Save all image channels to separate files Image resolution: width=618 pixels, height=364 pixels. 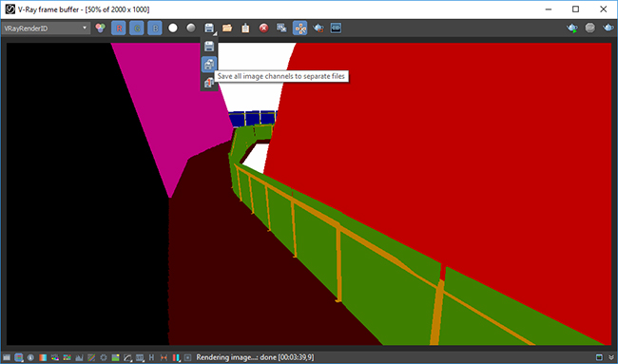click(209, 65)
